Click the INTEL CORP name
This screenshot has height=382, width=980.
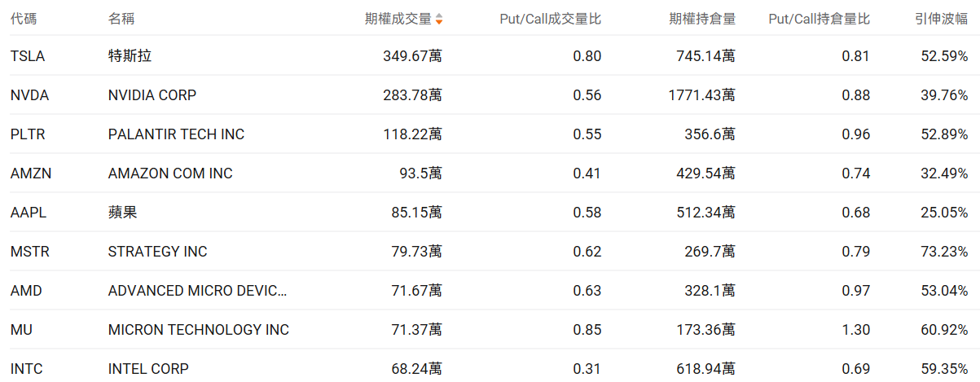pyautogui.click(x=148, y=369)
